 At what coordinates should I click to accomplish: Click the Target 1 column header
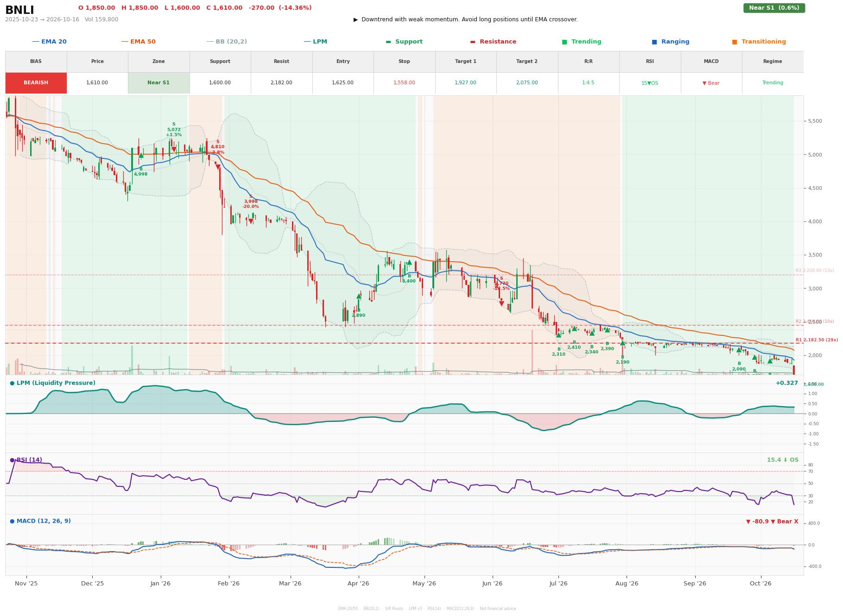point(465,62)
